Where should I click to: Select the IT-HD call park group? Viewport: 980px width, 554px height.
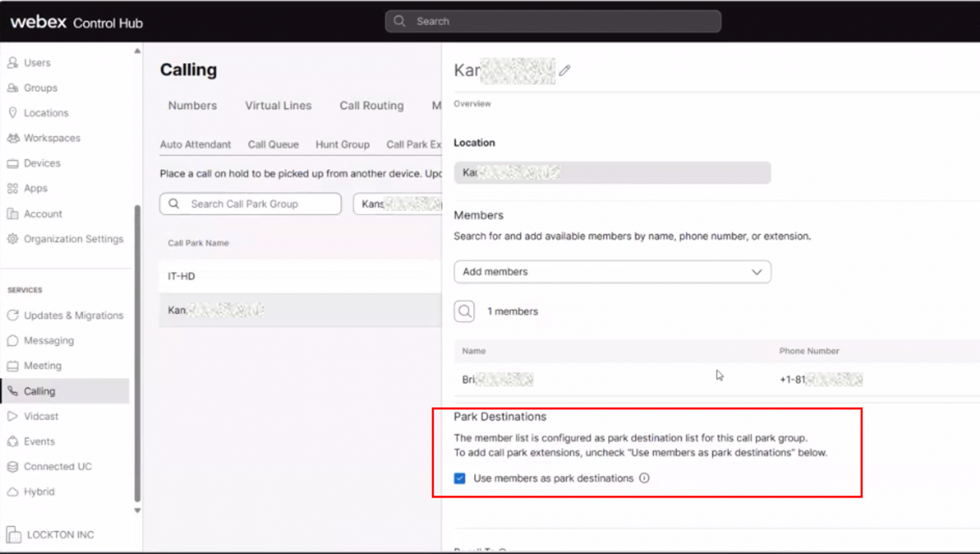pyautogui.click(x=182, y=276)
